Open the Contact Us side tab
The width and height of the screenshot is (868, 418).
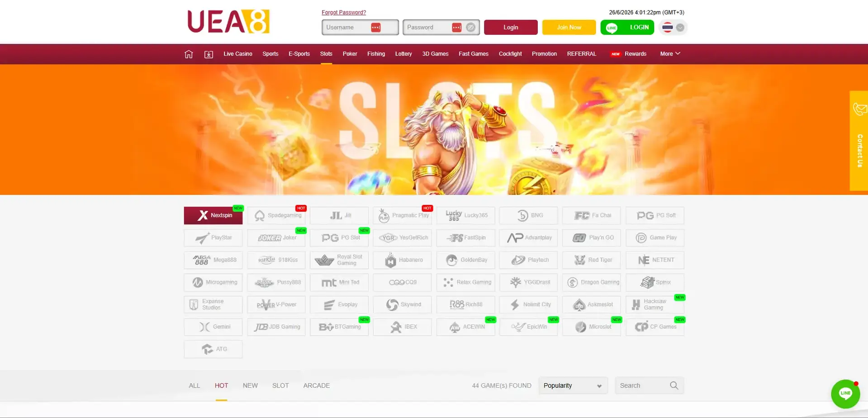point(859,141)
